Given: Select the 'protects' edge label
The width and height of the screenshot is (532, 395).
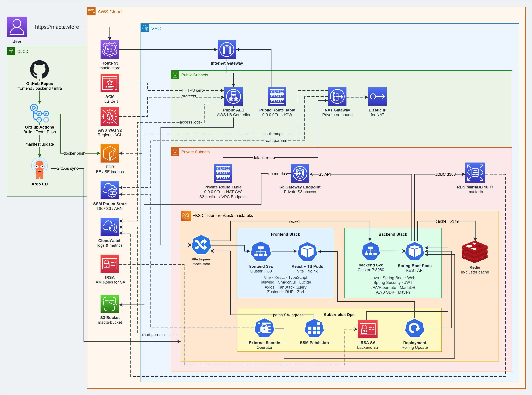Looking at the screenshot, I should pyautogui.click(x=189, y=96).
